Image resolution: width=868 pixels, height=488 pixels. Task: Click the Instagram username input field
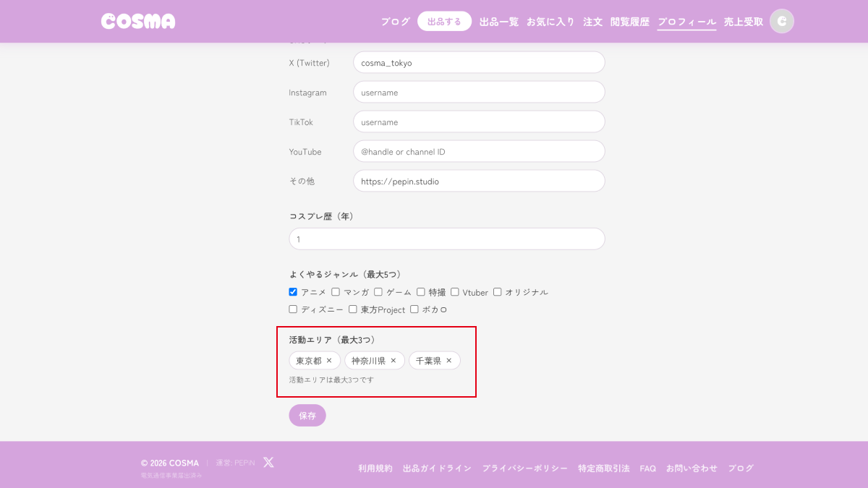(478, 92)
